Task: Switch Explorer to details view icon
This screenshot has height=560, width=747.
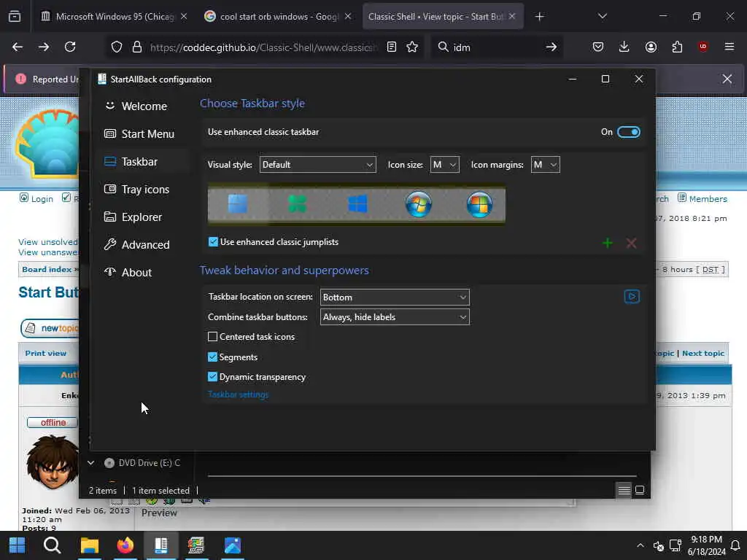Action: 624,490
